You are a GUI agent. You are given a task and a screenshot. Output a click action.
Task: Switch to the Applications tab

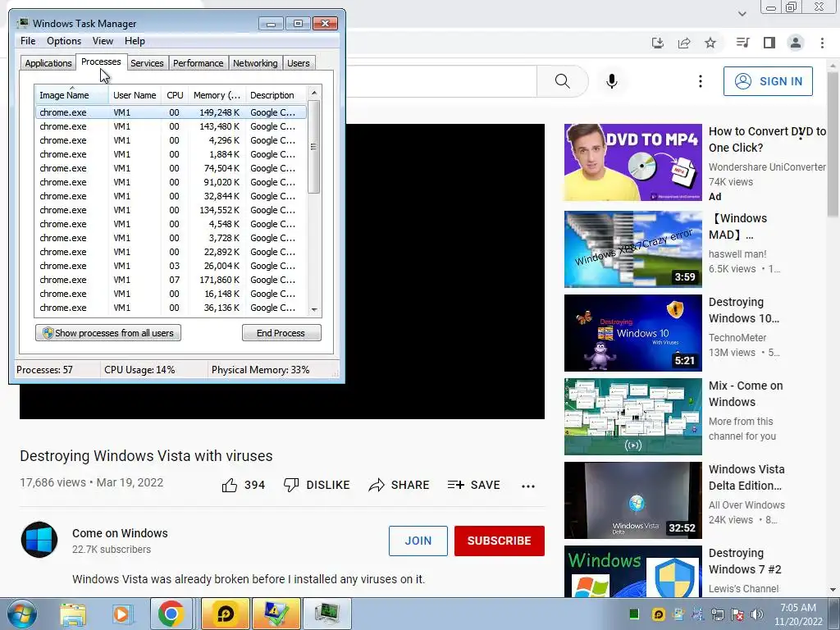(x=48, y=63)
